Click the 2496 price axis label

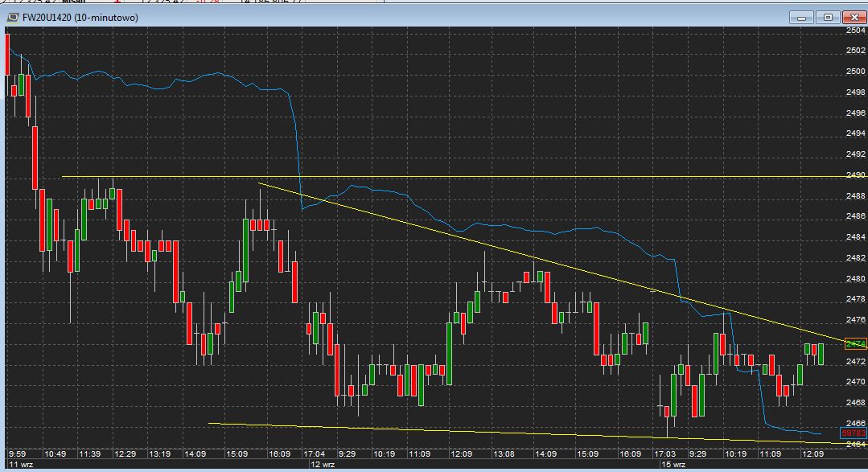point(856,113)
